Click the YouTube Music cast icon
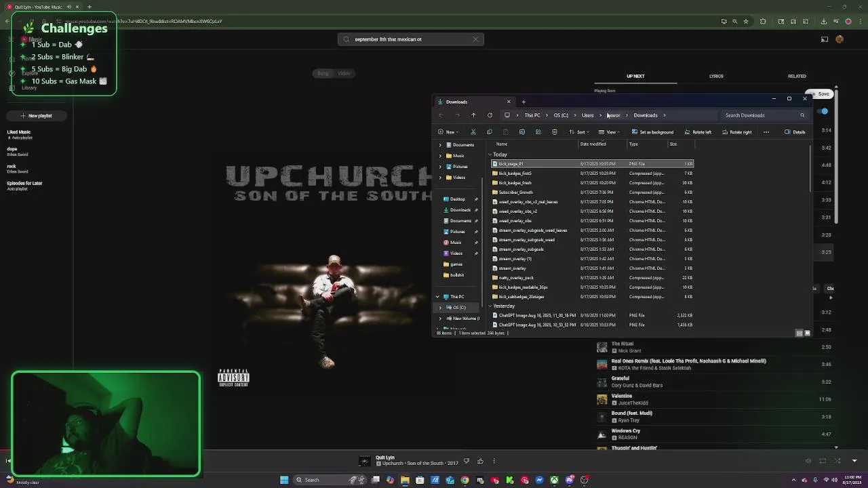 (825, 39)
